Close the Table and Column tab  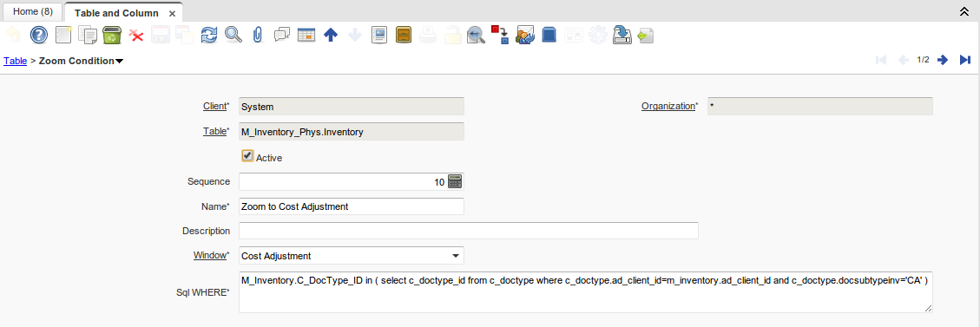click(172, 13)
